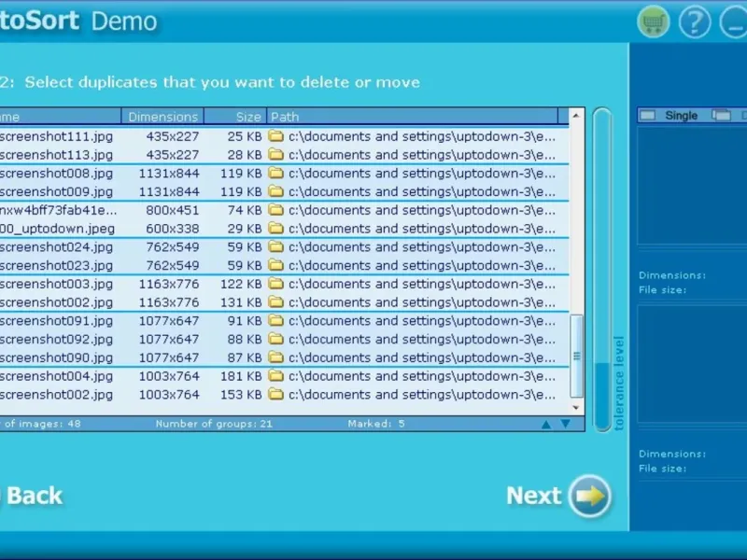
Task: Open the question mark help icon
Action: point(694,21)
